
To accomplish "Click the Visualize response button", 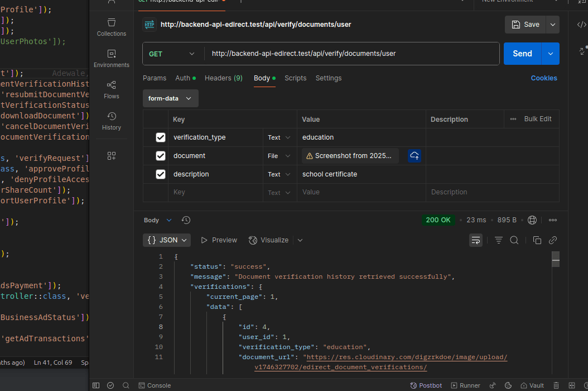I will (268, 240).
